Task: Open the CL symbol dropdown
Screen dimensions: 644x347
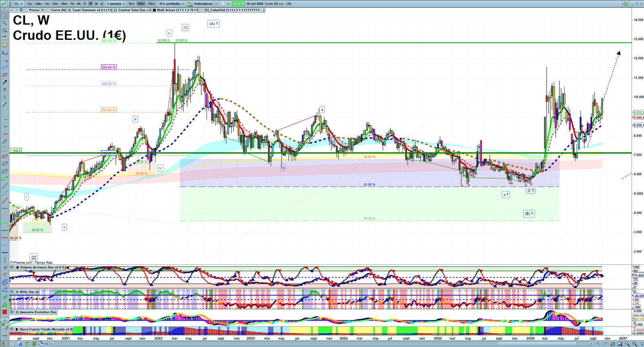Action: pyautogui.click(x=19, y=4)
